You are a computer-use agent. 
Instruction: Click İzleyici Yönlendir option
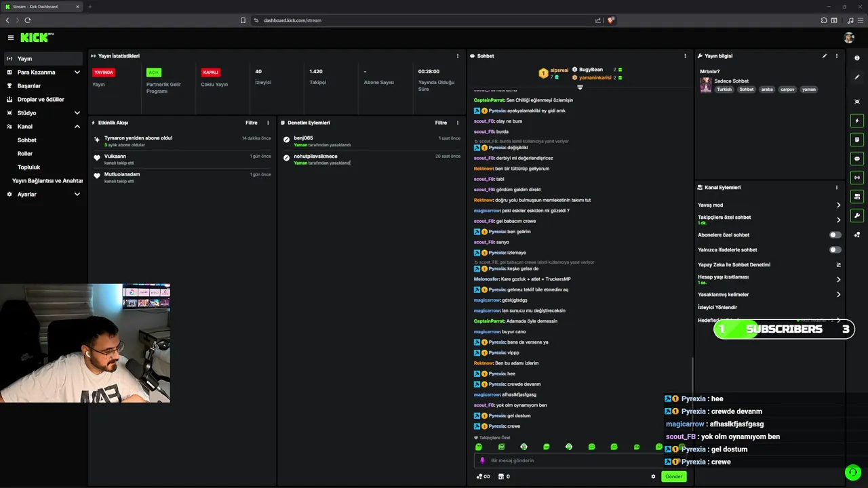717,307
